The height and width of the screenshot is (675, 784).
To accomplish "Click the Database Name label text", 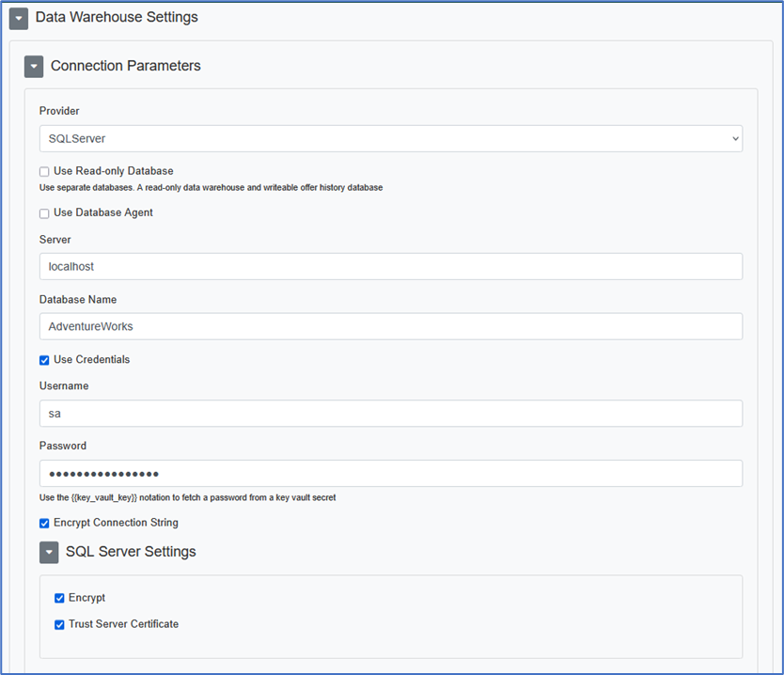I will [77, 300].
